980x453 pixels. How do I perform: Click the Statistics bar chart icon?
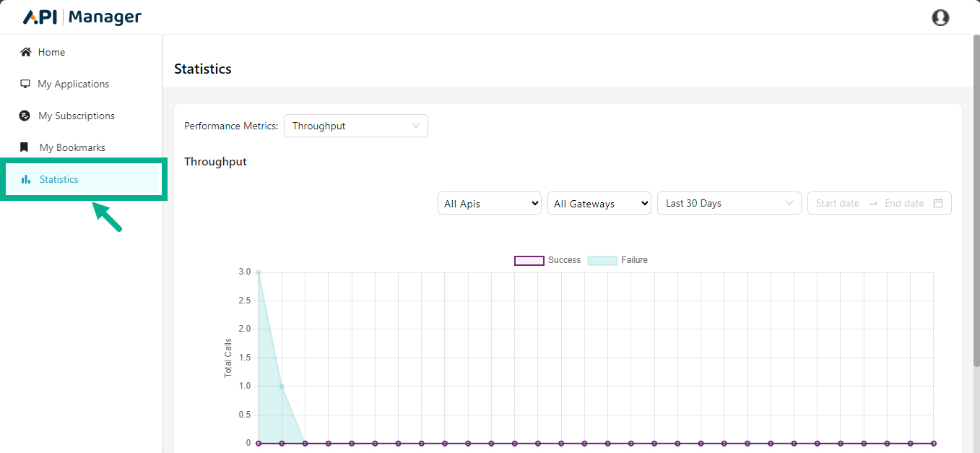tap(26, 179)
